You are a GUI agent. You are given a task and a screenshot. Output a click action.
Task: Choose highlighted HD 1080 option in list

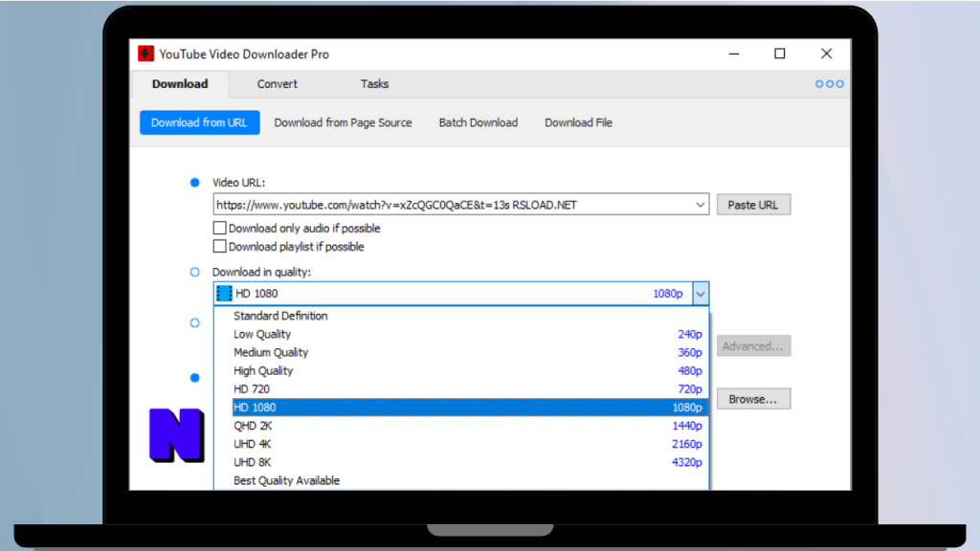(x=469, y=408)
